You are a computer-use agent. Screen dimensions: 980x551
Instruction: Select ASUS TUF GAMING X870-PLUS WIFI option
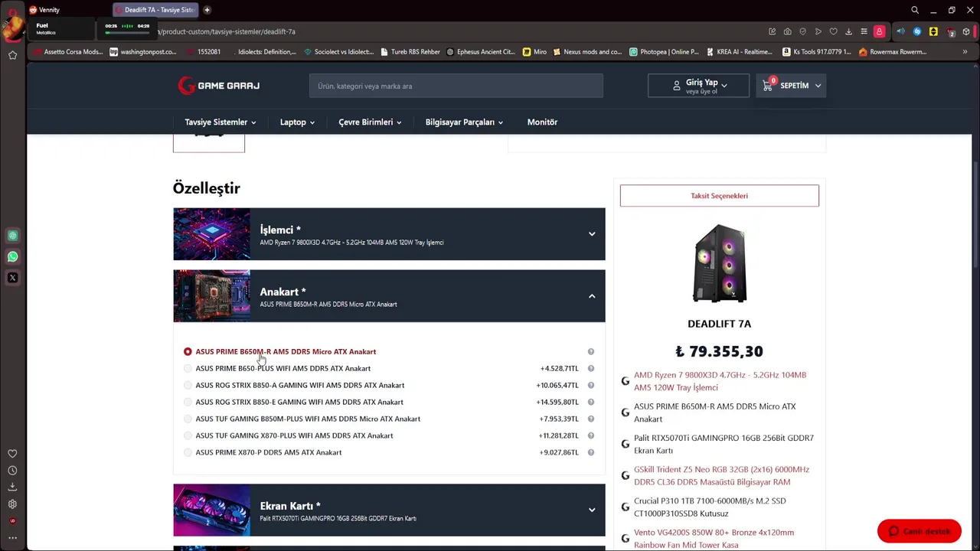tap(188, 435)
